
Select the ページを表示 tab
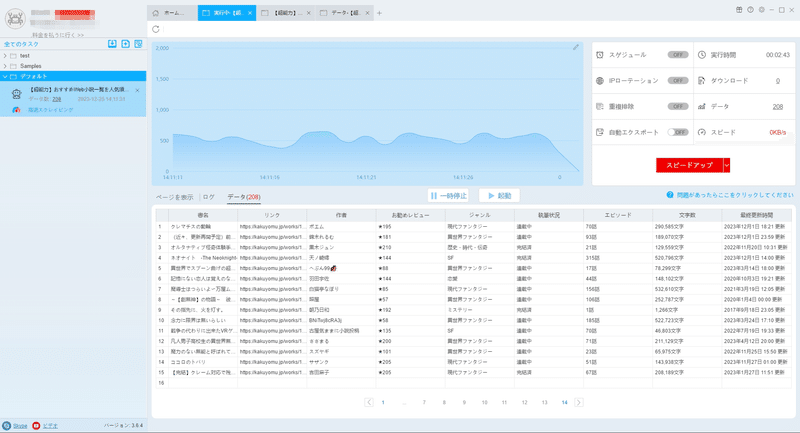(174, 197)
